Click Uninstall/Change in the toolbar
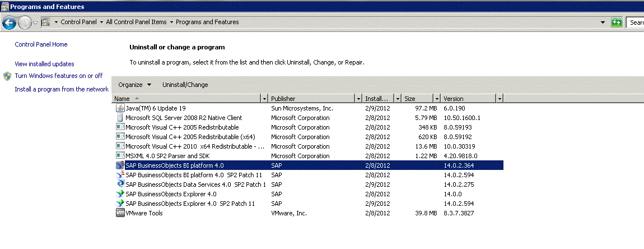The height and width of the screenshot is (249, 644). [185, 85]
